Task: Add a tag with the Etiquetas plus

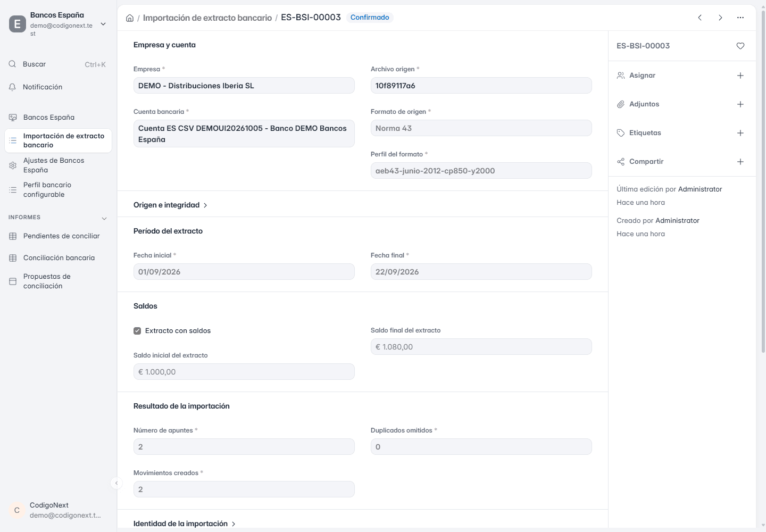Action: (x=740, y=133)
